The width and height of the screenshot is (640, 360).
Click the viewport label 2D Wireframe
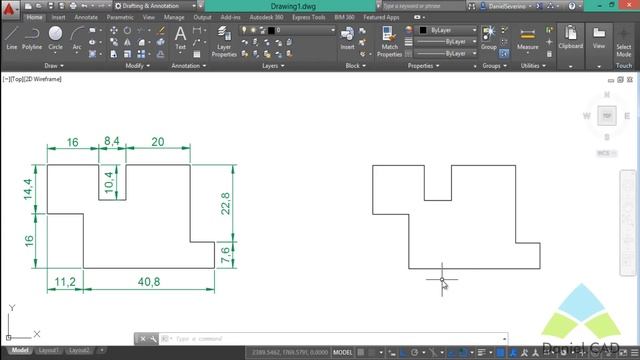[x=43, y=79]
